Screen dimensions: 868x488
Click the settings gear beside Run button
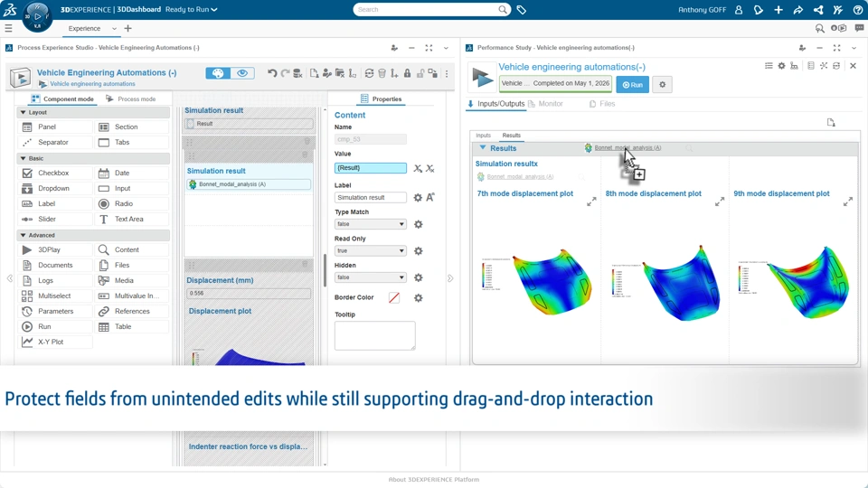tap(662, 85)
